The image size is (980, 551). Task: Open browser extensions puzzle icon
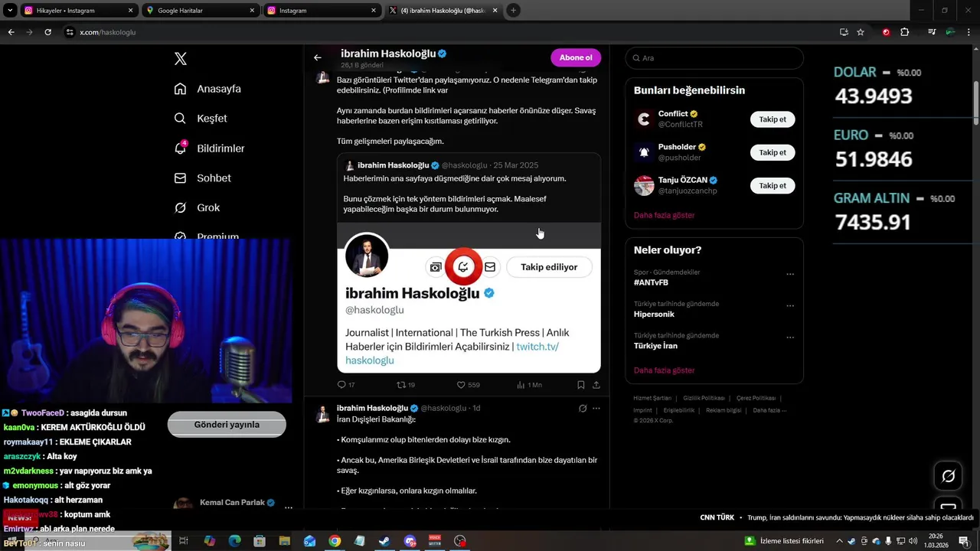coord(905,32)
